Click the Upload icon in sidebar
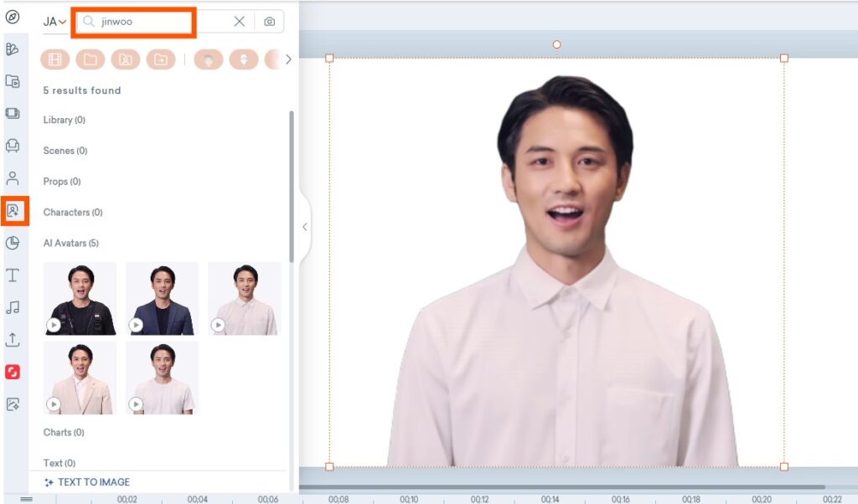This screenshot has width=858, height=504. coord(13,340)
